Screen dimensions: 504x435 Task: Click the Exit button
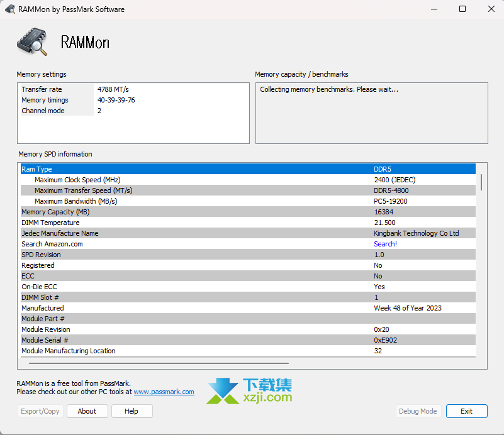466,411
